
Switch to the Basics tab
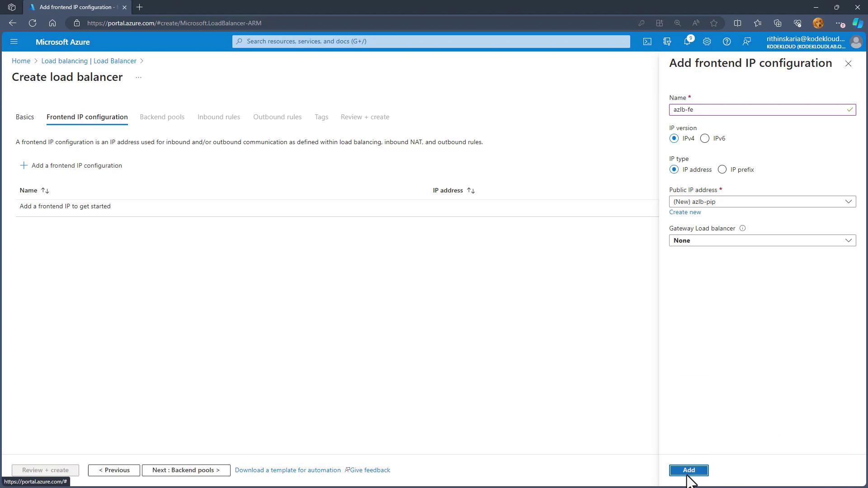point(25,117)
